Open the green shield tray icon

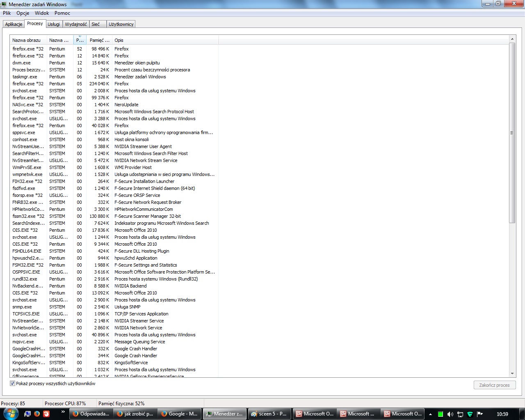(470, 414)
